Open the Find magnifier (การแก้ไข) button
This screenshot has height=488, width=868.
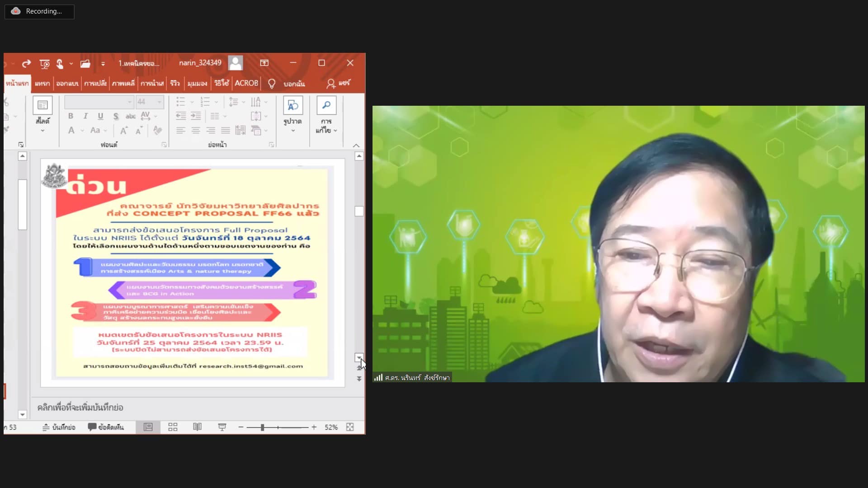[326, 106]
